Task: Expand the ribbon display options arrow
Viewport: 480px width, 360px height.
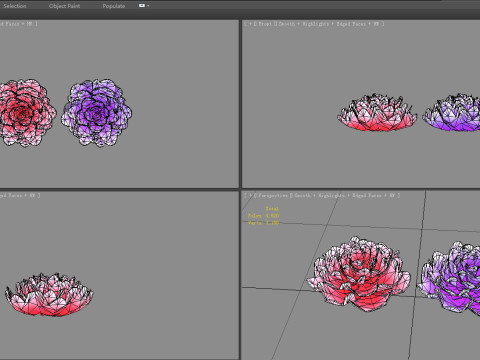Action: point(148,6)
